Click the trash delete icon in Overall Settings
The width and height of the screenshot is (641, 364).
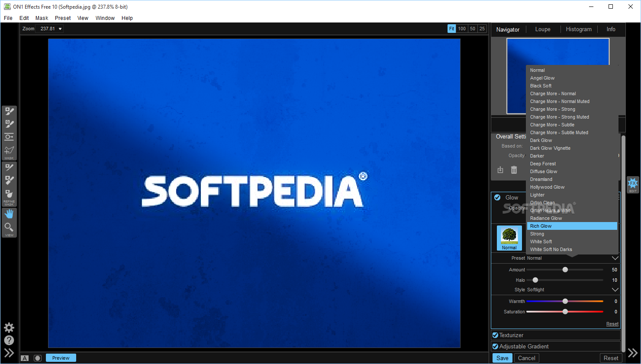tap(514, 170)
